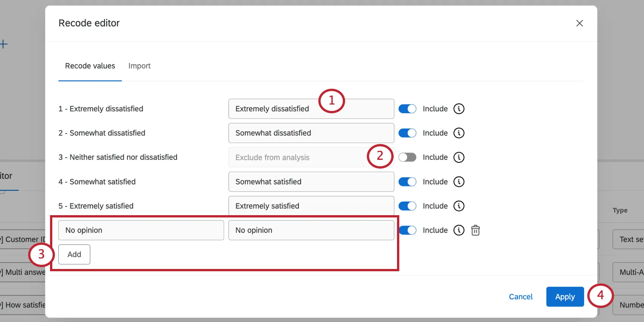Click info icon for Extremely dissatisfied row

click(x=459, y=109)
